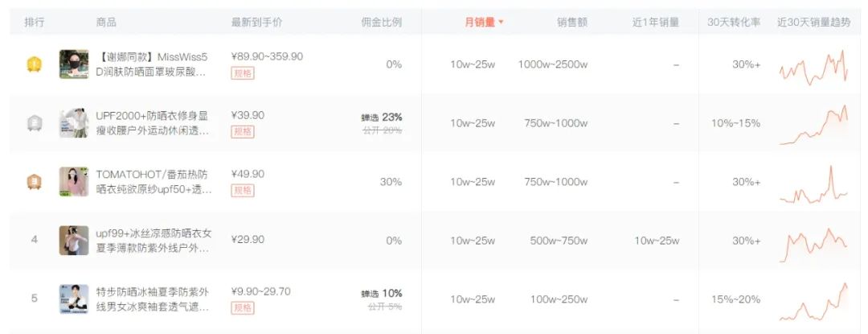Open the MissWiss face mask product thumbnail
The image size is (868, 334).
74,64
